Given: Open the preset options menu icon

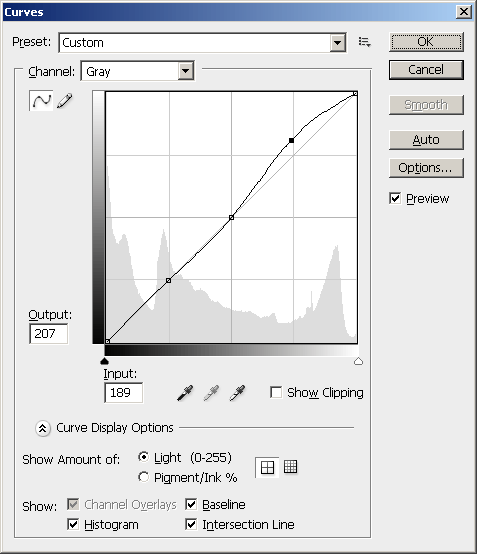Looking at the screenshot, I should pos(364,42).
